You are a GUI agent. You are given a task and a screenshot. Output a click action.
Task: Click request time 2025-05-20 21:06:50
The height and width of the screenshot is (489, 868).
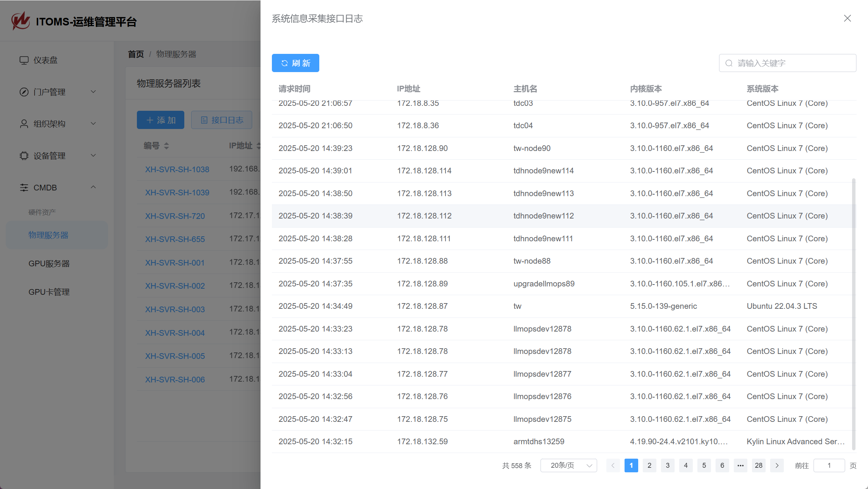315,126
